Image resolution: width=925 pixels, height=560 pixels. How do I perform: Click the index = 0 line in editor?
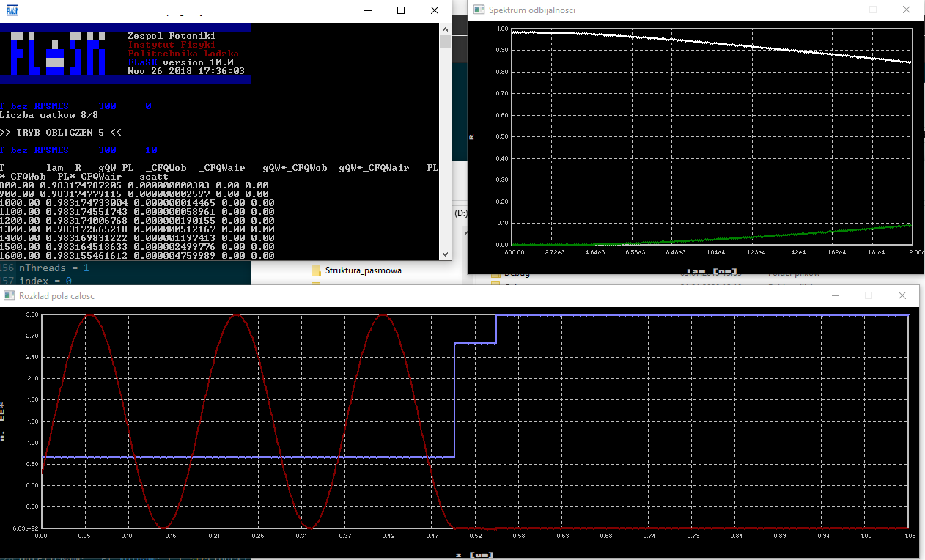(45, 281)
